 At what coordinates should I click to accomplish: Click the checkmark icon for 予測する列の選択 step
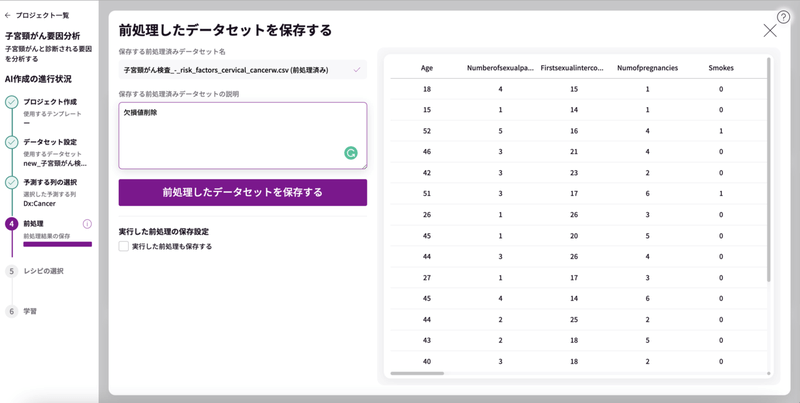click(x=11, y=183)
